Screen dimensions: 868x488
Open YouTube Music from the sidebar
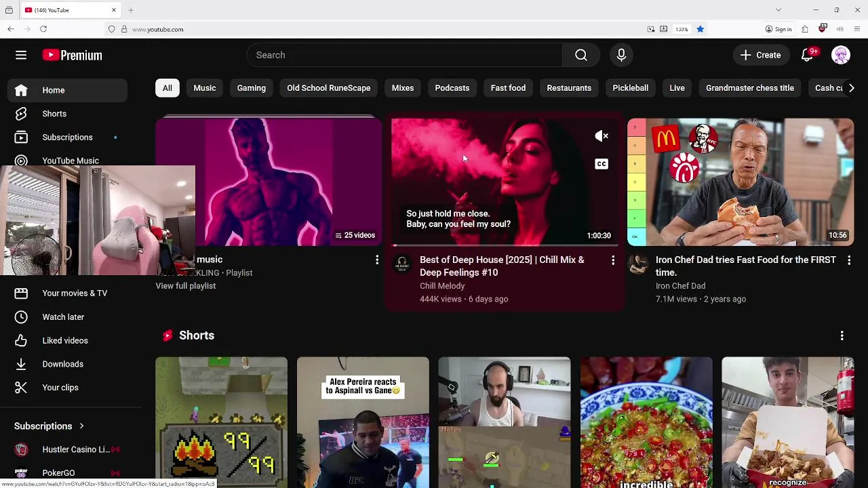(67, 160)
